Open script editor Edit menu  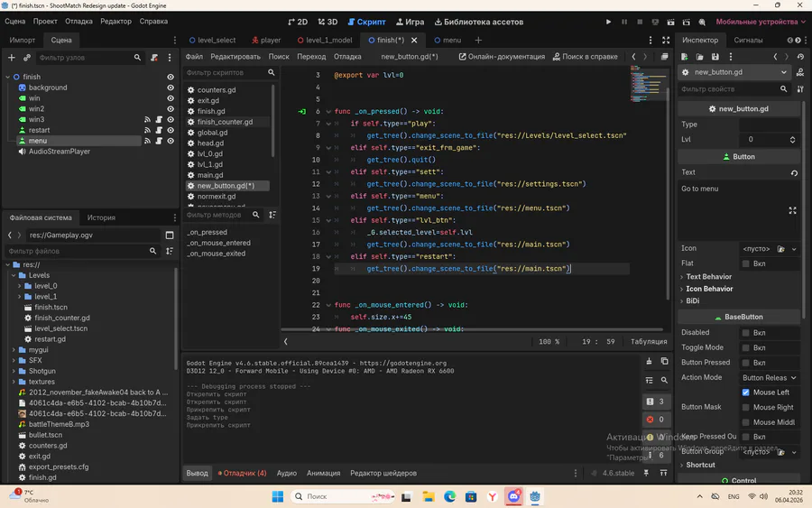click(235, 57)
